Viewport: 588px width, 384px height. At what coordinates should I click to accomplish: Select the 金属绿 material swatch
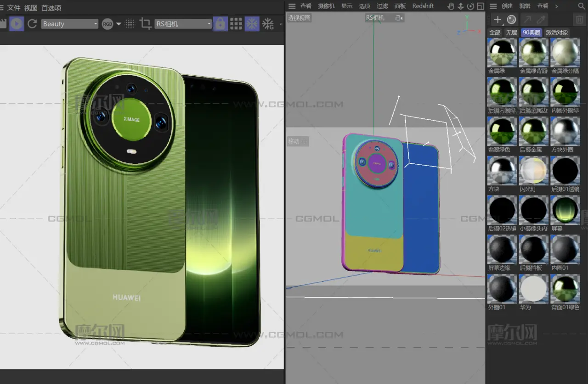click(x=502, y=52)
